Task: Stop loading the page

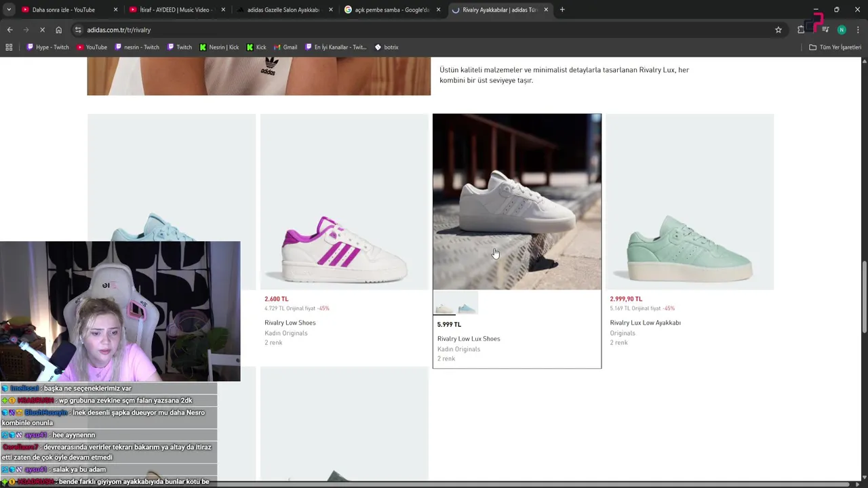Action: (x=42, y=30)
